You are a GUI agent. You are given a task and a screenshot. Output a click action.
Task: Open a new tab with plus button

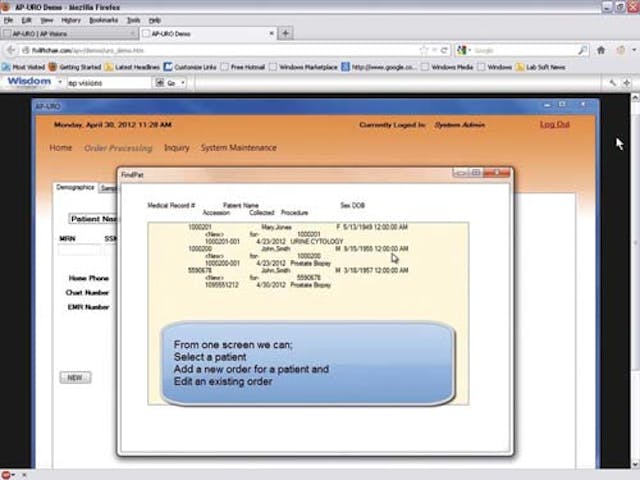[286, 33]
